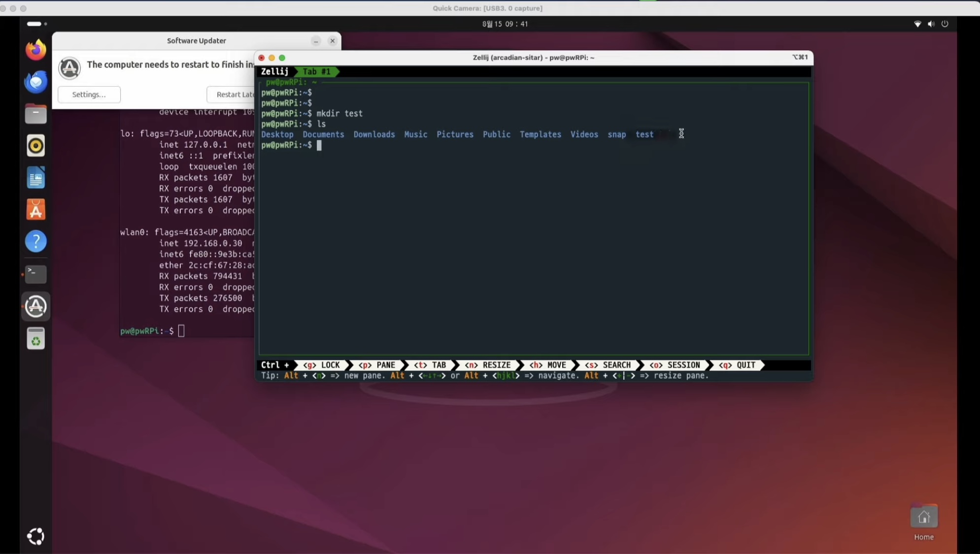The image size is (980, 554).
Task: Open the Help question mark icon
Action: [x=35, y=242]
